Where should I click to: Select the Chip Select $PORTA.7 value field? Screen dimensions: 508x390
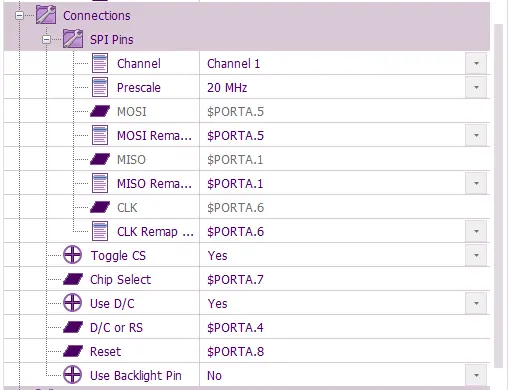pos(345,279)
